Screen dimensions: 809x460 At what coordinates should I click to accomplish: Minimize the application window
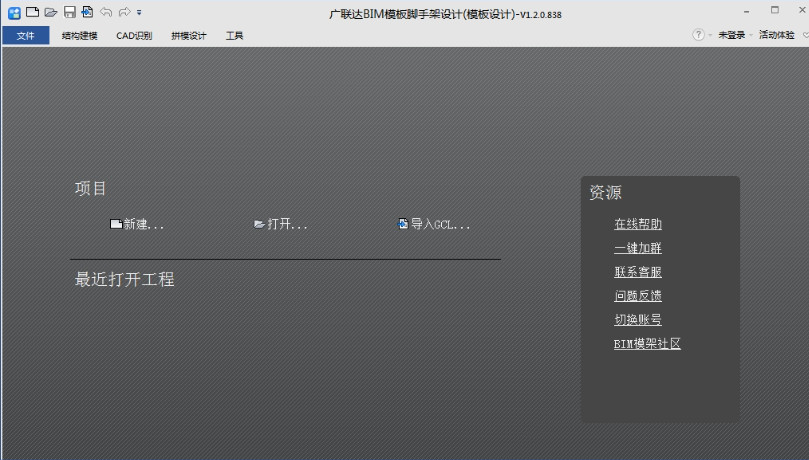click(x=747, y=11)
